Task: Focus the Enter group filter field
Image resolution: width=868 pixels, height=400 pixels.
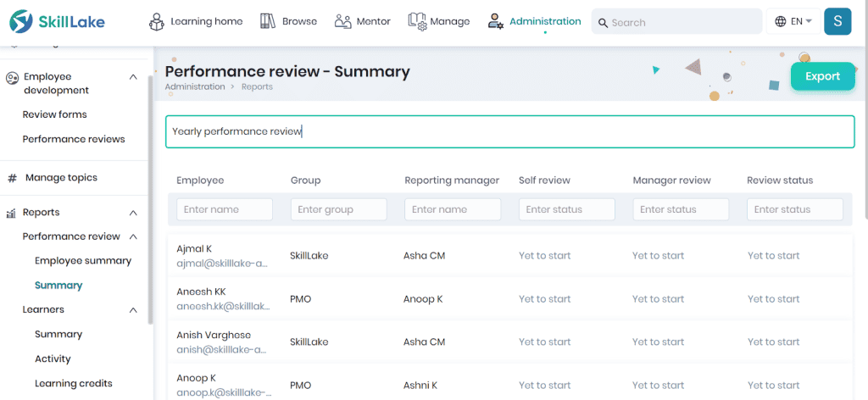Action: tap(339, 209)
